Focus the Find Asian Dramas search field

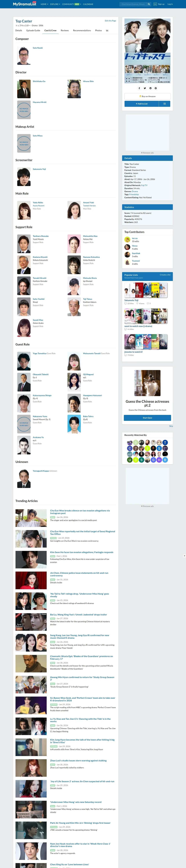pos(133,4)
